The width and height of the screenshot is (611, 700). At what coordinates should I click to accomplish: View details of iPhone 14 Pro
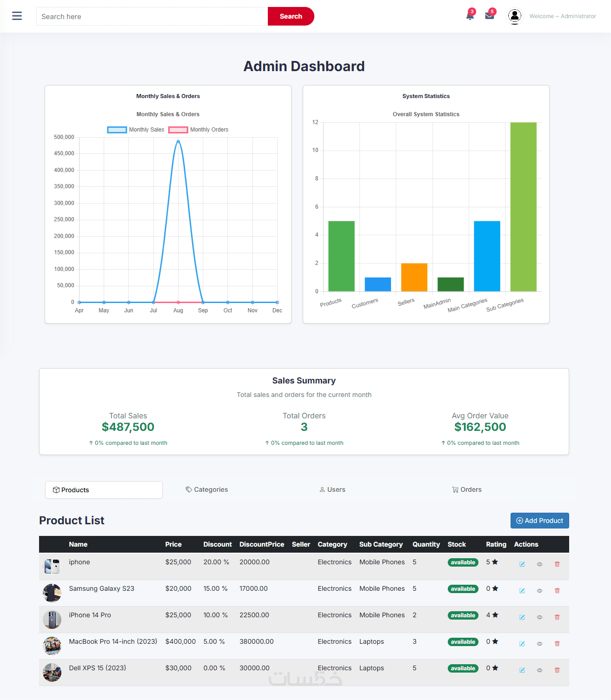(539, 617)
